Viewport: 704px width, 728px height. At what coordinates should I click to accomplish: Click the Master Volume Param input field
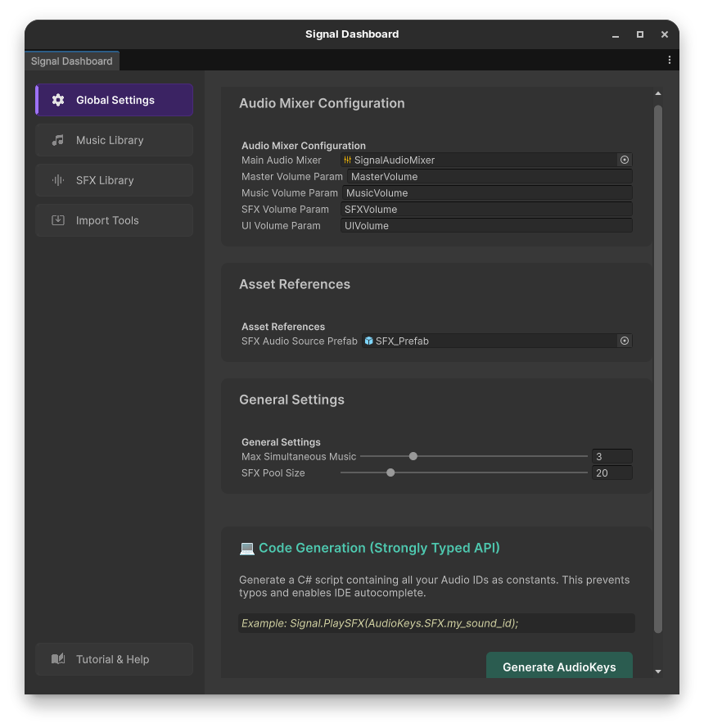pyautogui.click(x=490, y=176)
